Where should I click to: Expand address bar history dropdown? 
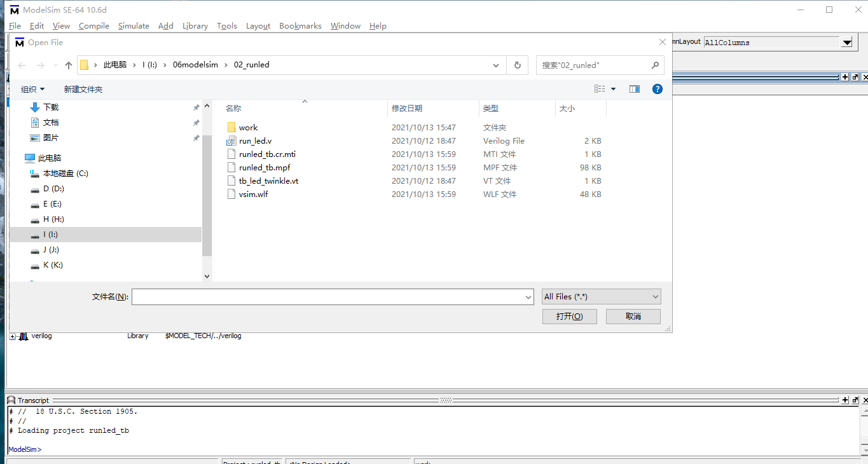tap(496, 65)
